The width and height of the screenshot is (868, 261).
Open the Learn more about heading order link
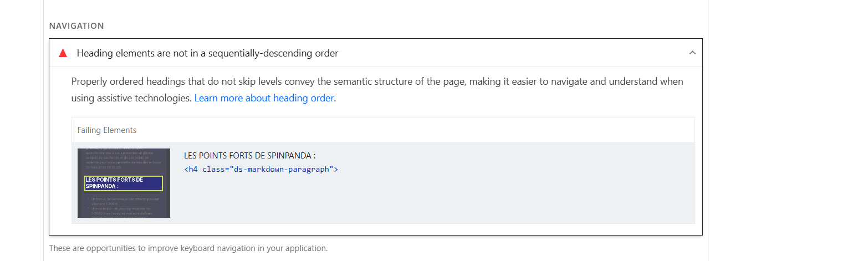[x=264, y=98]
